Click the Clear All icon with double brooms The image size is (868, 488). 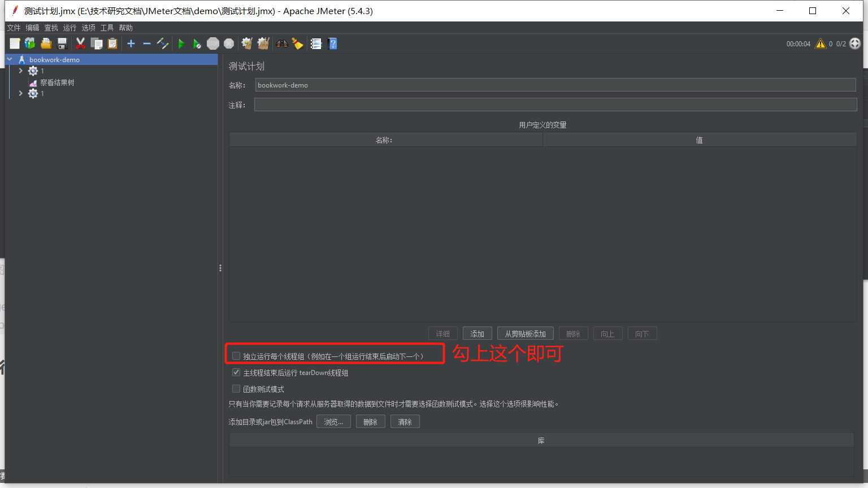pyautogui.click(x=263, y=43)
